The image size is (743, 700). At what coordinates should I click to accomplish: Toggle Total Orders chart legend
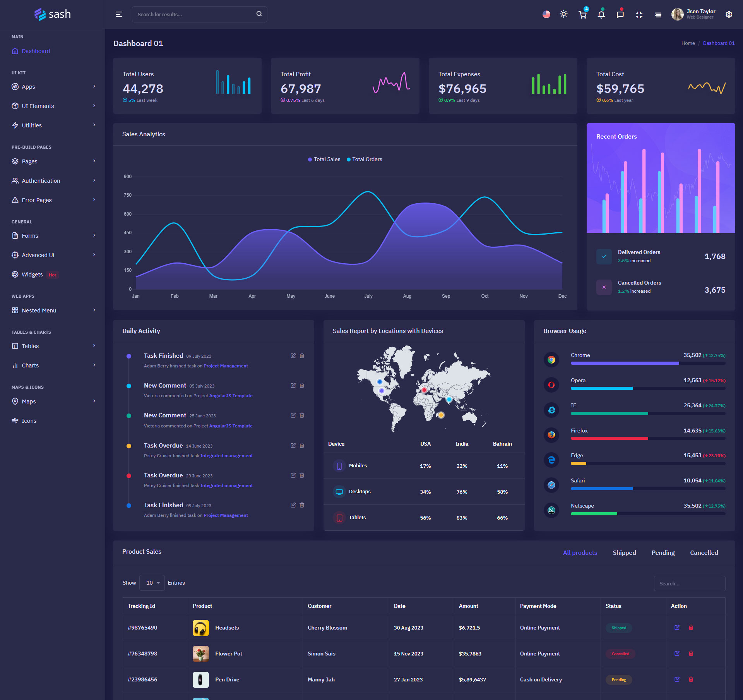[364, 160]
